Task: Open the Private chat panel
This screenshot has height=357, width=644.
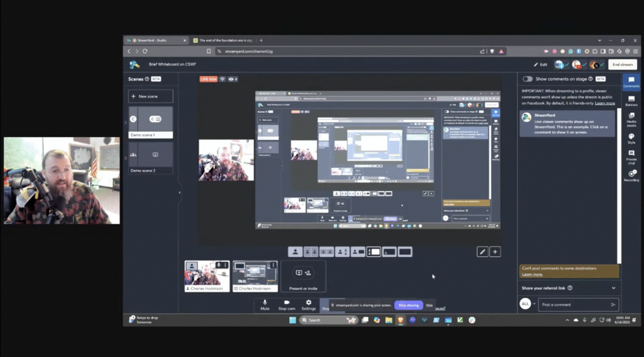Action: click(631, 156)
